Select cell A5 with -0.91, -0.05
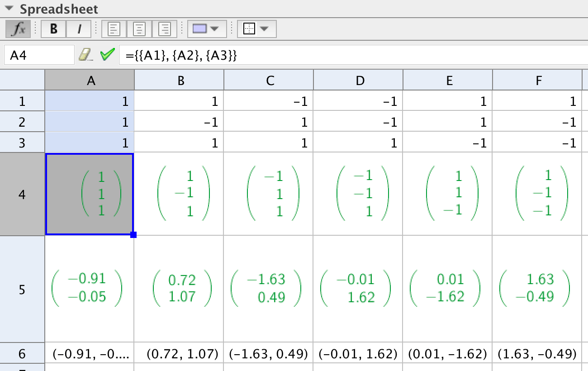The height and width of the screenshot is (371, 588). [90, 289]
